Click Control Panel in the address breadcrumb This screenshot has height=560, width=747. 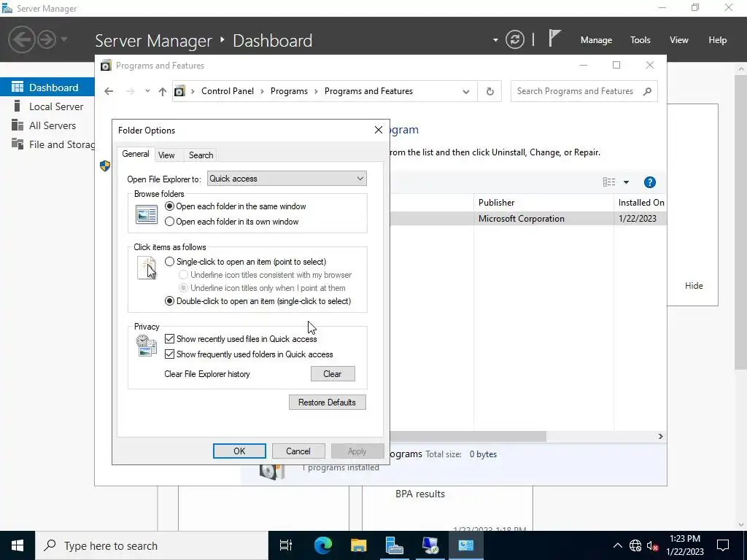228,91
